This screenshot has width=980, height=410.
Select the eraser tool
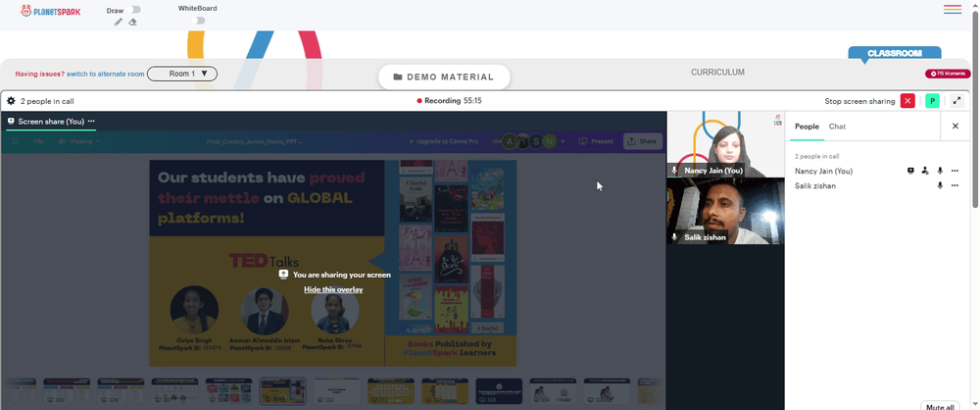pos(132,22)
